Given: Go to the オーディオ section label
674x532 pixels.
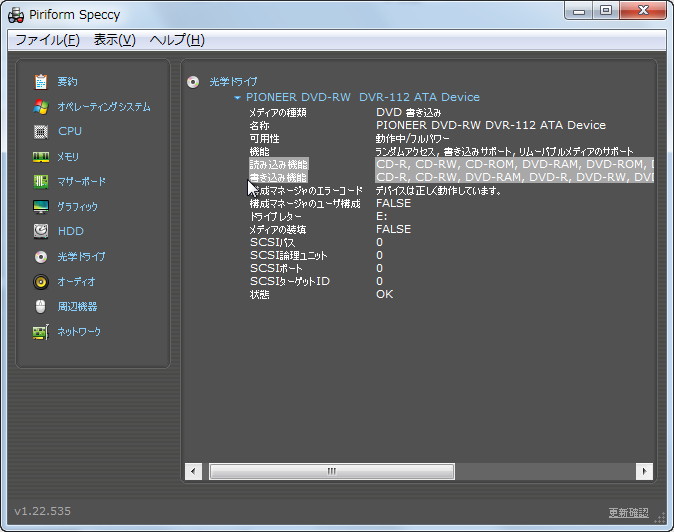Looking at the screenshot, I should coord(77,281).
